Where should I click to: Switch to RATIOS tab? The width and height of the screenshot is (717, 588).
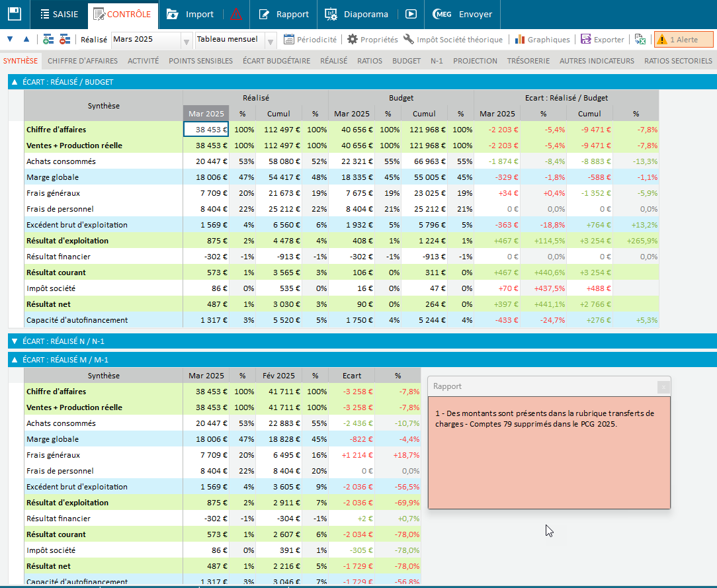click(370, 61)
